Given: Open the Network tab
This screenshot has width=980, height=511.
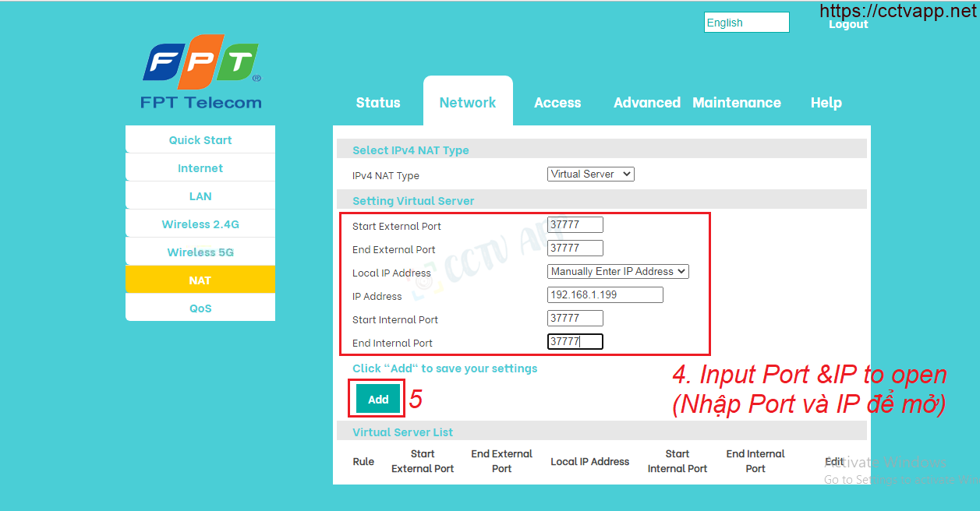Looking at the screenshot, I should pos(468,103).
